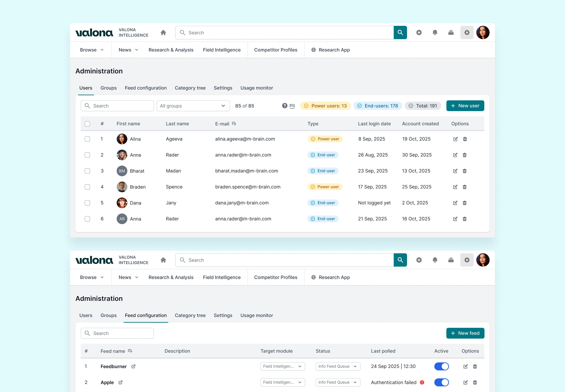
Task: Edit user Alina Ageeva
Action: click(x=455, y=139)
